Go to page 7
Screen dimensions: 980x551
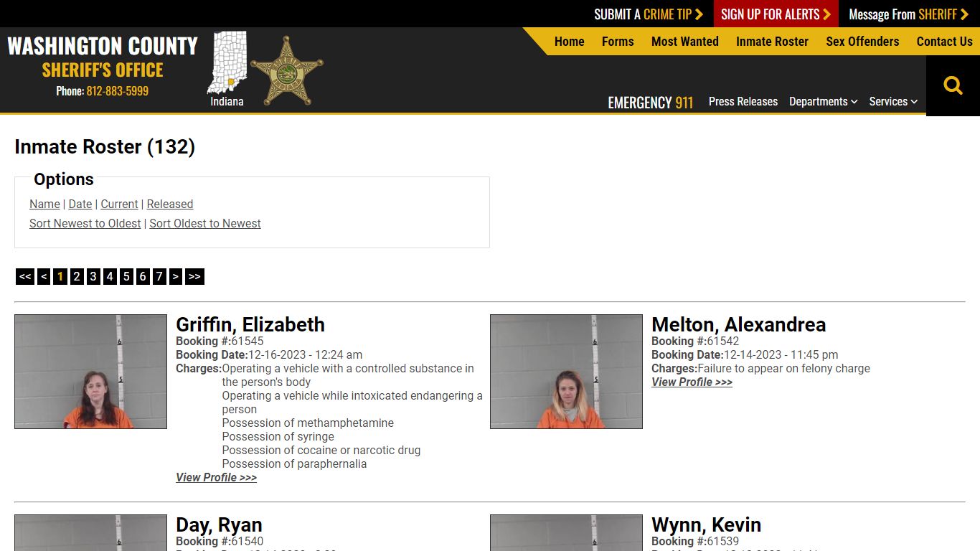(159, 276)
